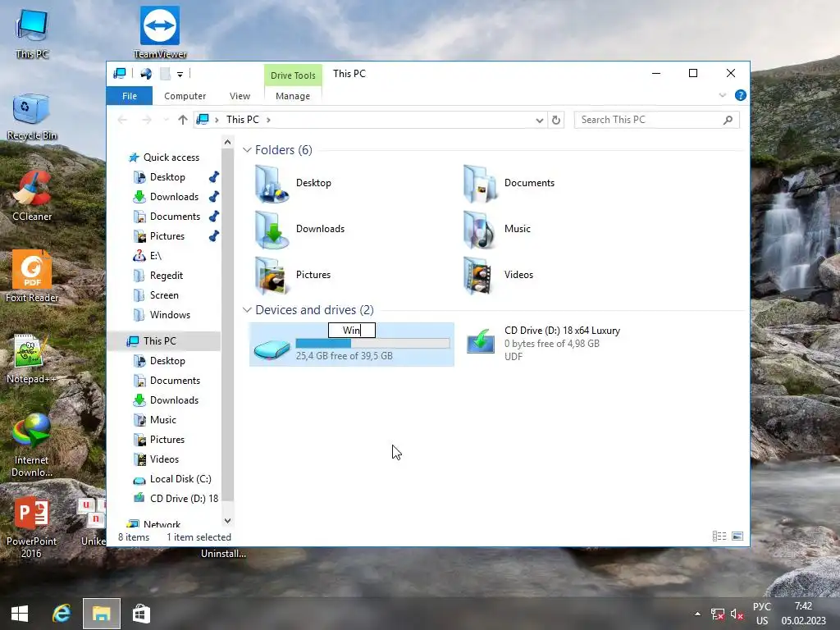This screenshot has width=840, height=630.
Task: Expand the ribbon with the chevron
Action: [x=722, y=95]
